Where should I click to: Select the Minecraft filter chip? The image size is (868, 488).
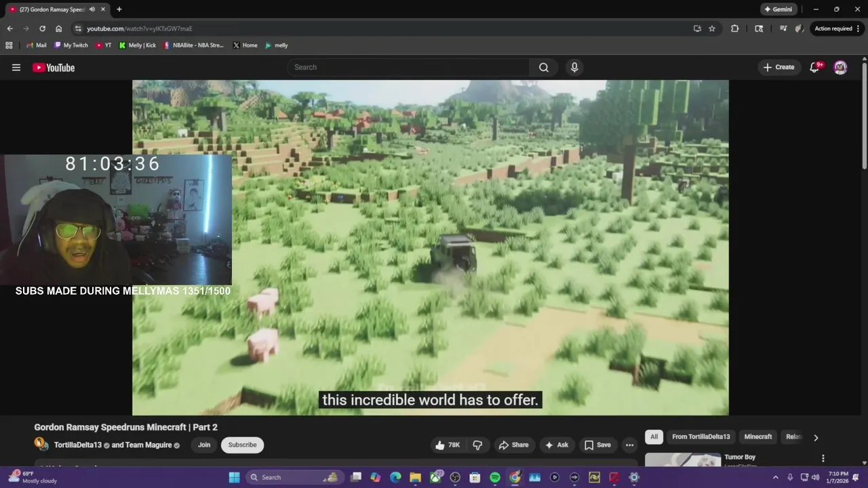pos(758,437)
